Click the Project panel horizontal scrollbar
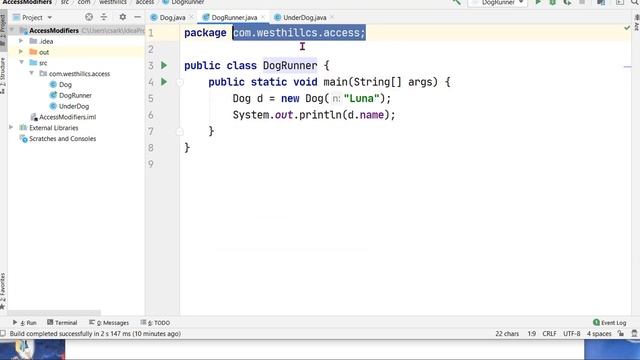Image resolution: width=640 pixels, height=360 pixels. click(x=54, y=313)
